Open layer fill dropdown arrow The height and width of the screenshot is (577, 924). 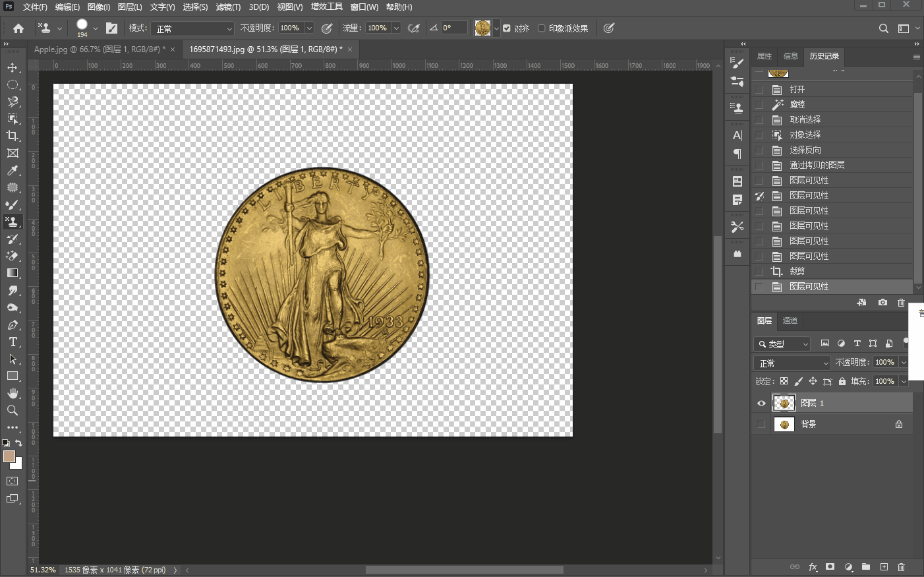[904, 381]
